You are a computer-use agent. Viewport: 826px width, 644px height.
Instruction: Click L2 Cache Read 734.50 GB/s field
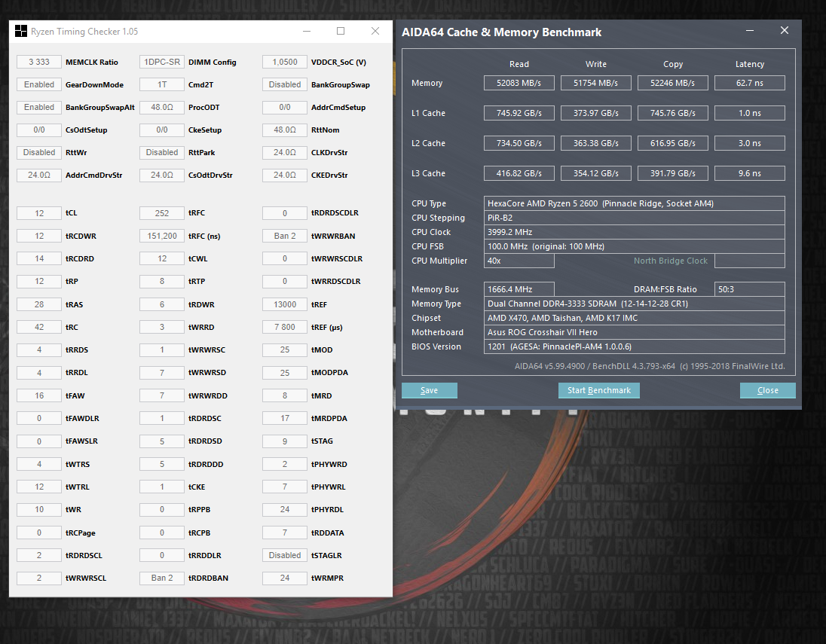coord(519,143)
